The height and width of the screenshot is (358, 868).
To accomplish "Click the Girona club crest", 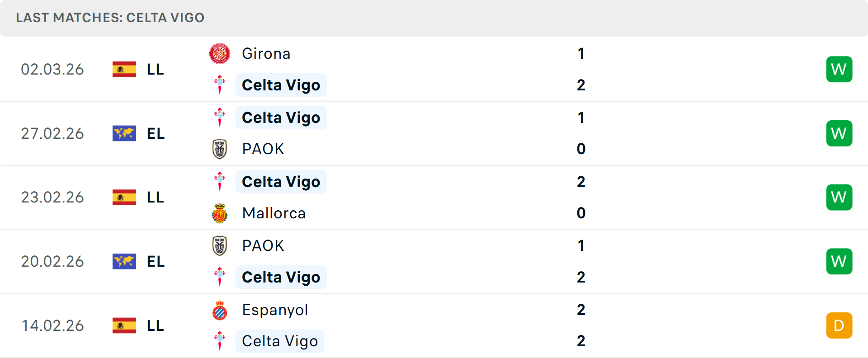I will (x=220, y=53).
